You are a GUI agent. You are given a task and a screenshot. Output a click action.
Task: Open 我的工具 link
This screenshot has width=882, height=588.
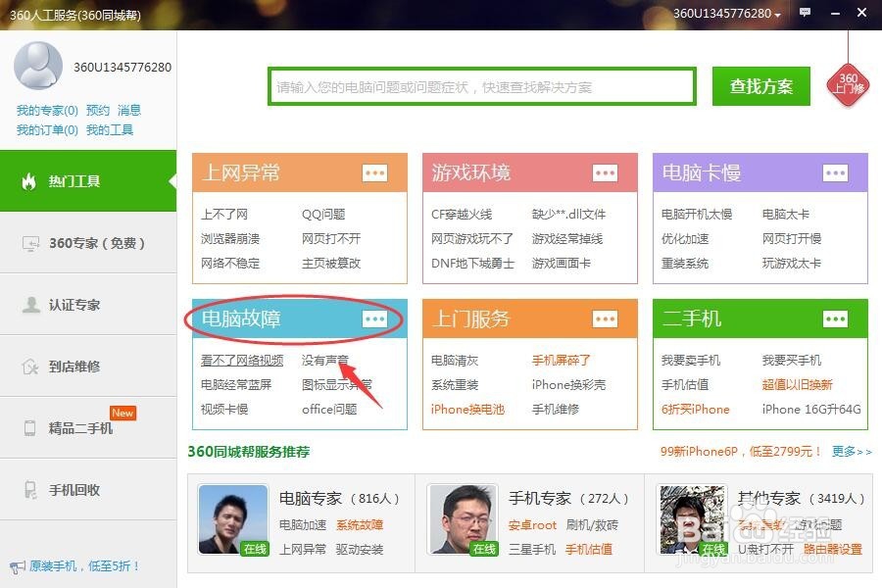[110, 130]
